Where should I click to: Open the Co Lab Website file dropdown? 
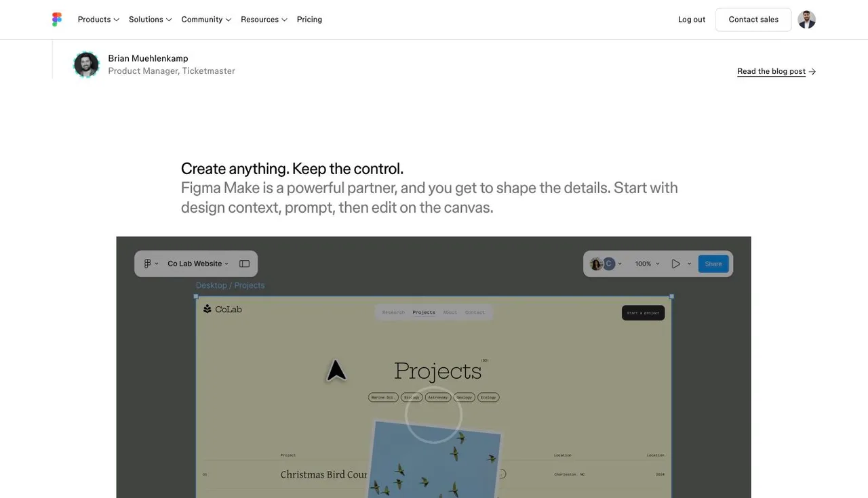pos(198,264)
